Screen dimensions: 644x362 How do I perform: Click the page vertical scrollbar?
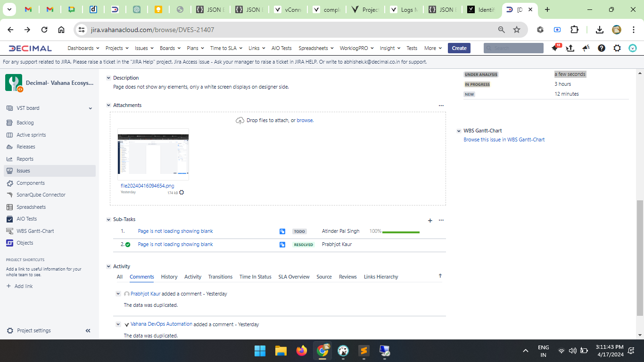640,258
